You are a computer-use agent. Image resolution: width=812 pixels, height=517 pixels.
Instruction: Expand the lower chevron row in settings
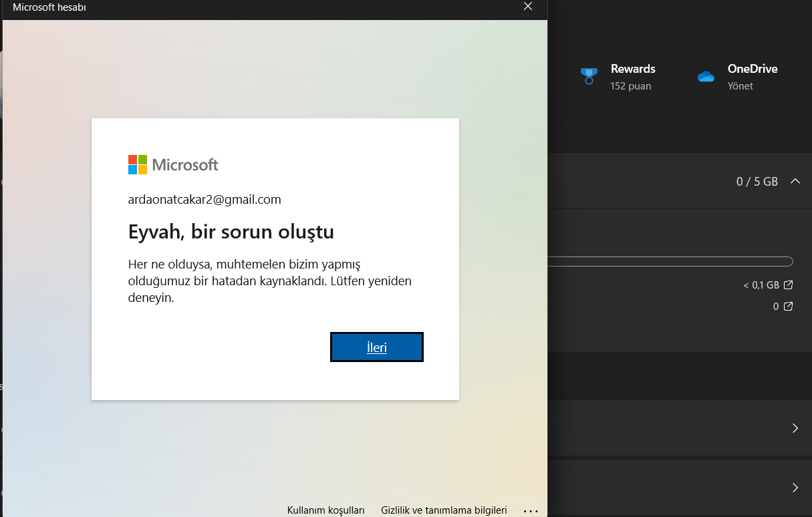click(795, 488)
